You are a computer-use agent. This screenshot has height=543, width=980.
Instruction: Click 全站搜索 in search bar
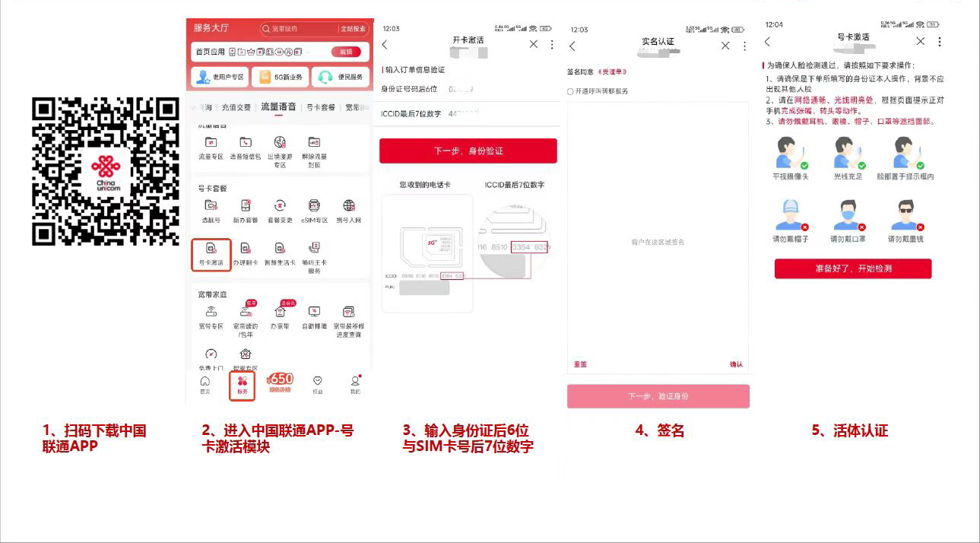click(x=353, y=29)
